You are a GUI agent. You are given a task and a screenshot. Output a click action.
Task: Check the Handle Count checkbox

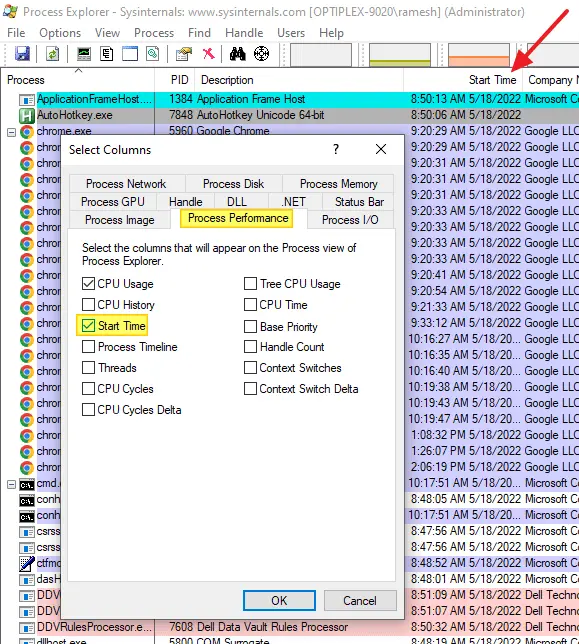pyautogui.click(x=250, y=347)
